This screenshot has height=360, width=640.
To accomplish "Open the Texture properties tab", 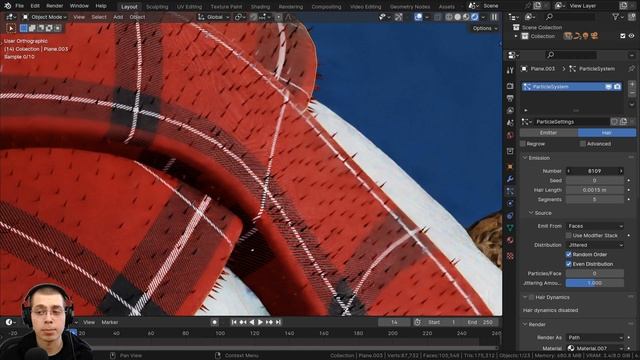I will 510,256.
